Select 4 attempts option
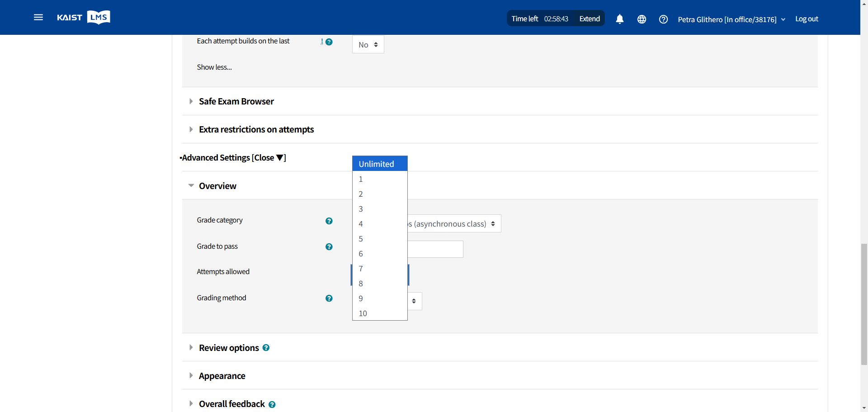Viewport: 868px width, 412px height. (380, 224)
